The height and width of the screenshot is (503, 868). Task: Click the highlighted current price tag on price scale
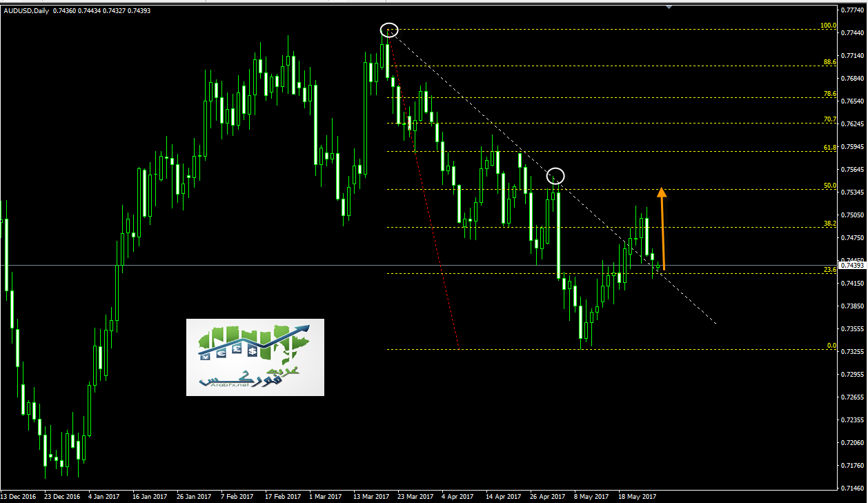coord(854,265)
